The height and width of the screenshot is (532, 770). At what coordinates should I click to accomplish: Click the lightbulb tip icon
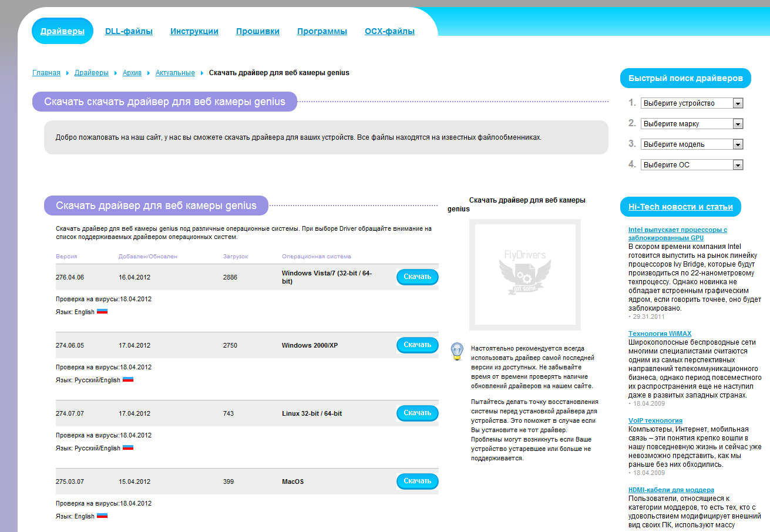[457, 351]
